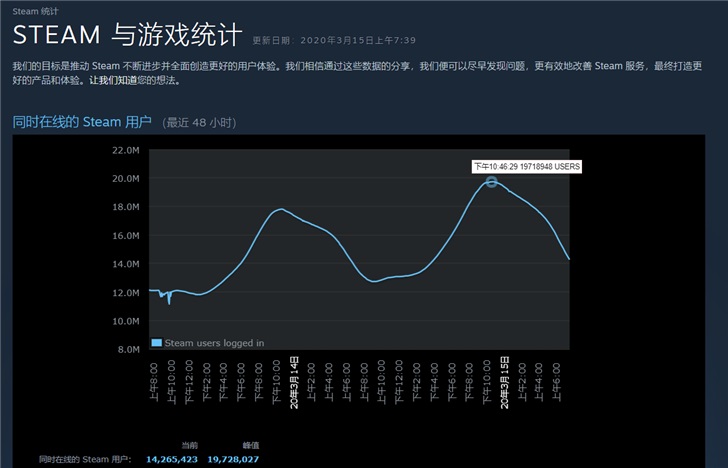Click the '10.0M' y-axis label
Viewport: 728px width, 468px height.
point(125,321)
